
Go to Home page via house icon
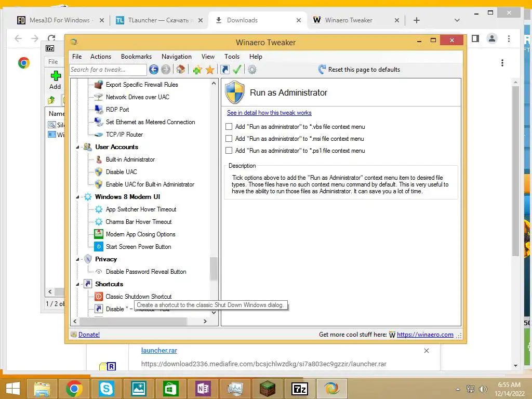(180, 70)
